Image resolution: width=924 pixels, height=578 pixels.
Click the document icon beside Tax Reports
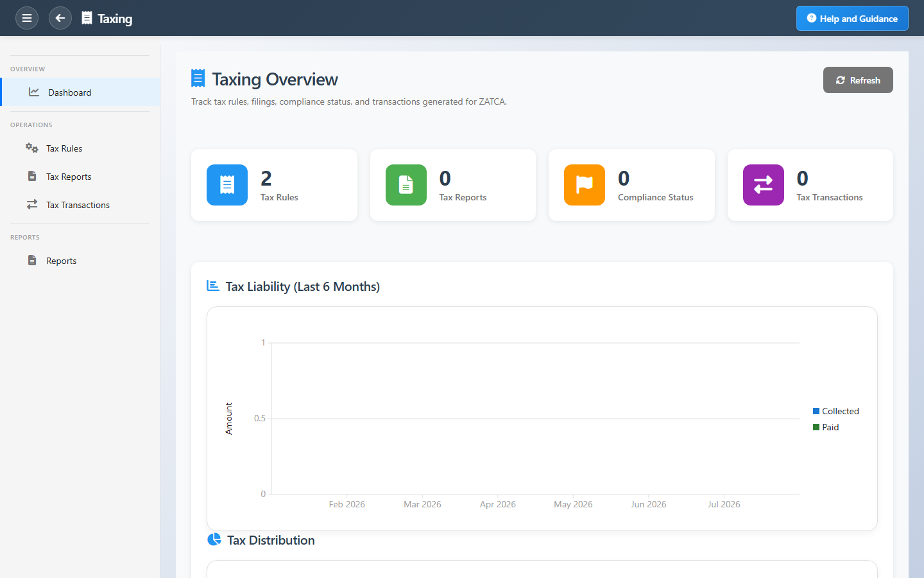[x=32, y=177]
